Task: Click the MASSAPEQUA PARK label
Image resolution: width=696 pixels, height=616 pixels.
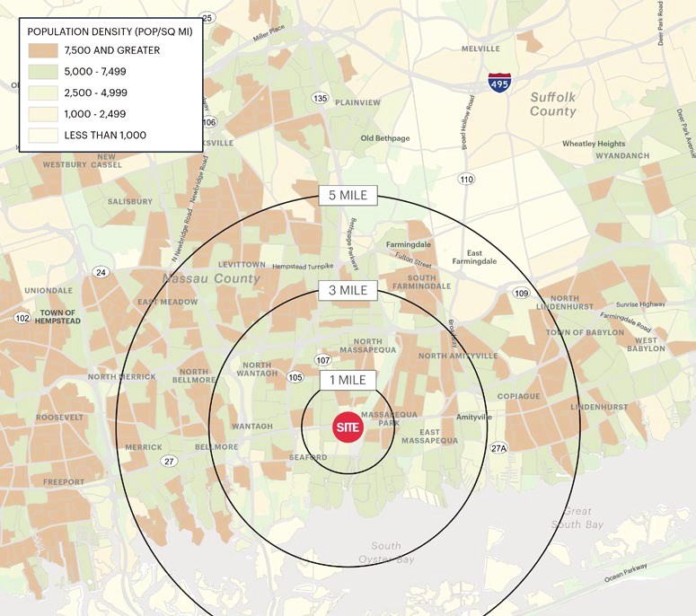Action: coord(389,418)
